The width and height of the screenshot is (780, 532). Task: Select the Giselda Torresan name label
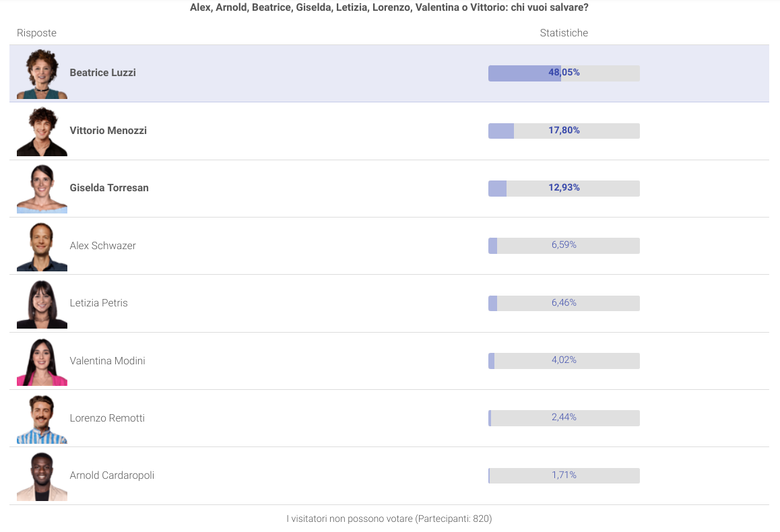tap(109, 187)
